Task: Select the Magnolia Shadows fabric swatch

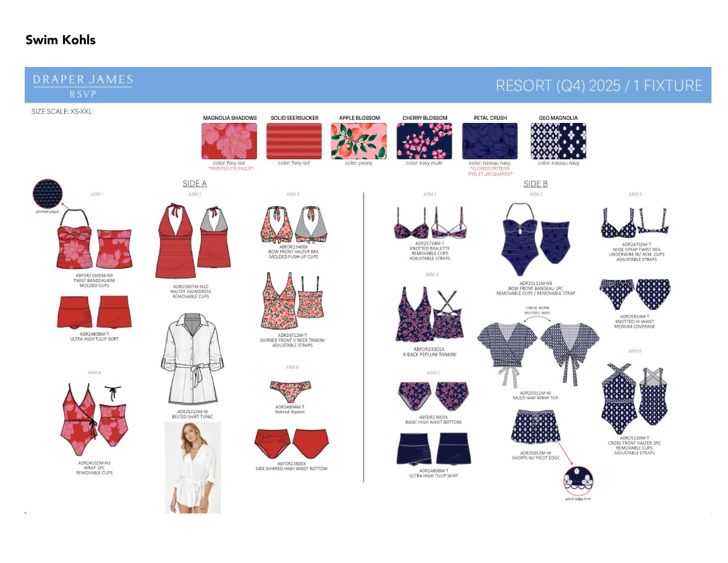Action: tap(229, 141)
